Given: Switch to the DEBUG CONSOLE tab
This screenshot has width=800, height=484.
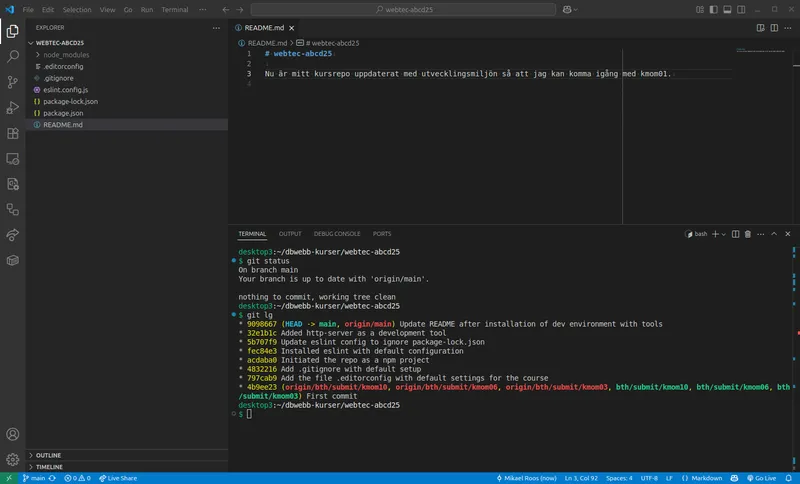Looking at the screenshot, I should [337, 234].
